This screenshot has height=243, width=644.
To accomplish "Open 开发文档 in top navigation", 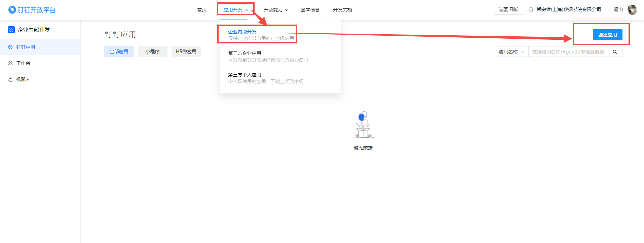I will 342,10.
